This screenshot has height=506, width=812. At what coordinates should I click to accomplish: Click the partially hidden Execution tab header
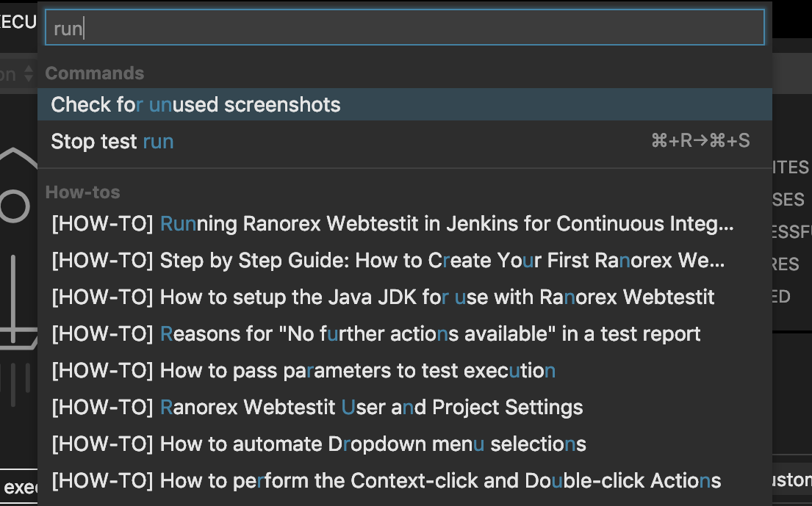coord(18,22)
